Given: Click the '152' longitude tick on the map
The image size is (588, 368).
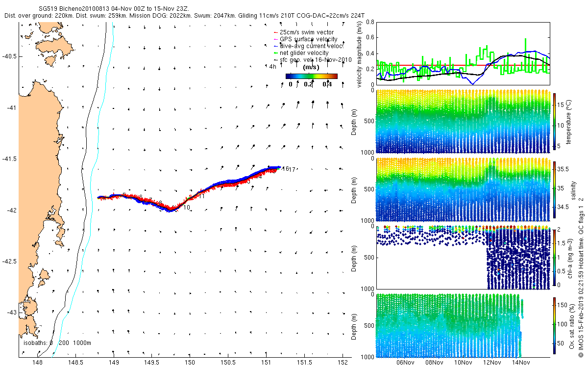Looking at the screenshot, I should [343, 363].
